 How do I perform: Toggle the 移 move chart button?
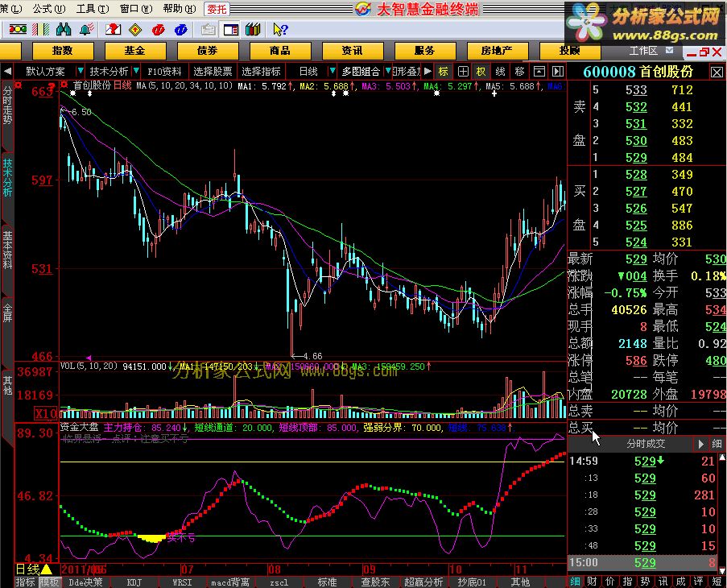[x=519, y=72]
